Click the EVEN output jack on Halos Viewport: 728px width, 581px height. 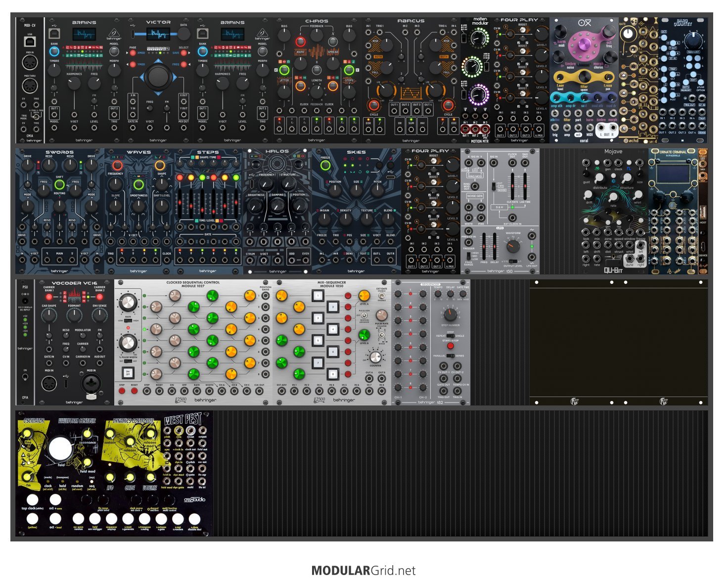pos(305,261)
